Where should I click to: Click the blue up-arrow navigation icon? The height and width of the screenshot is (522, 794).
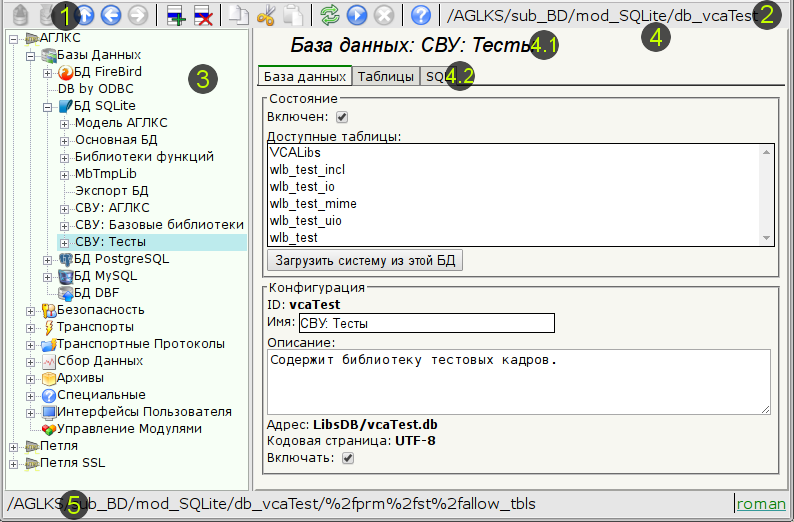pos(86,15)
